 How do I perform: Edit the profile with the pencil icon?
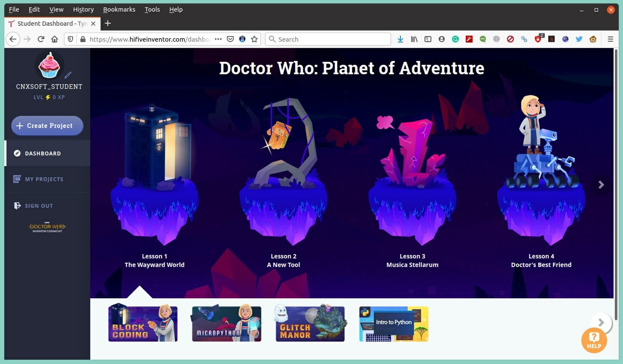point(68,75)
